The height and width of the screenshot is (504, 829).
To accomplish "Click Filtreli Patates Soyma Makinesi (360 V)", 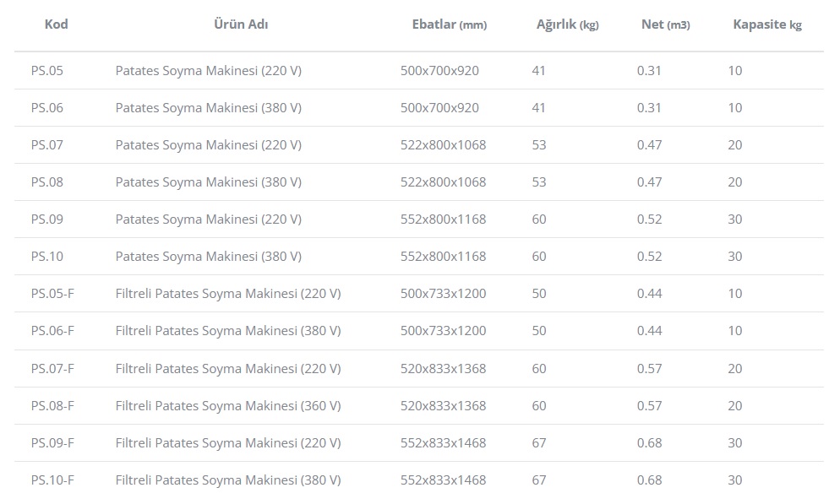I will click(x=228, y=406).
